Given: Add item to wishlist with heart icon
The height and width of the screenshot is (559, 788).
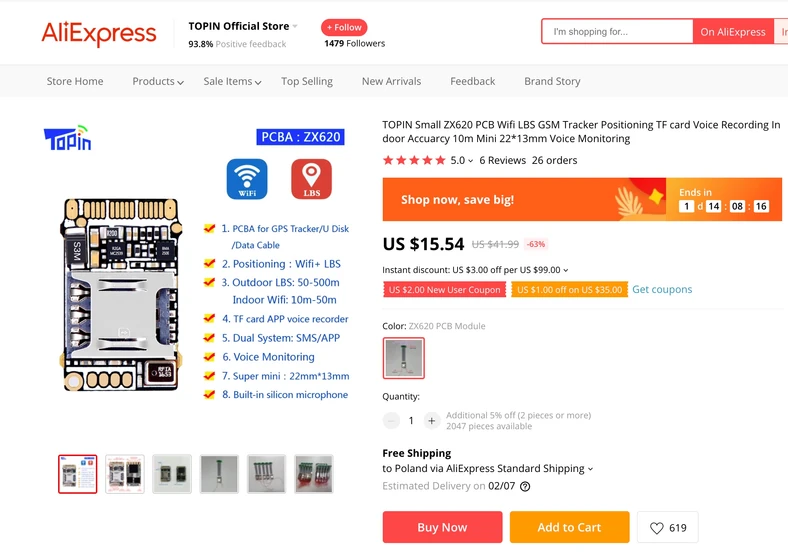Looking at the screenshot, I should (x=667, y=527).
